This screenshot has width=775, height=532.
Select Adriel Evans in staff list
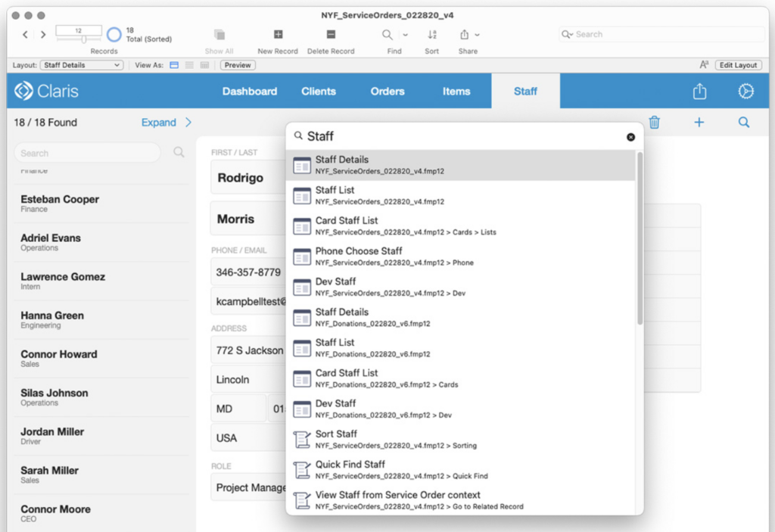[101, 242]
